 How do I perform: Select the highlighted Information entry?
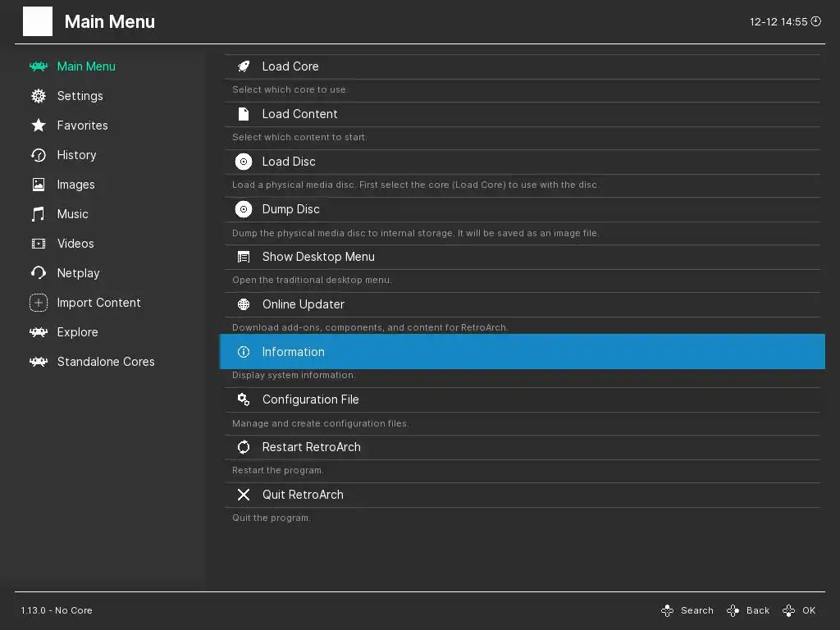tap(293, 352)
